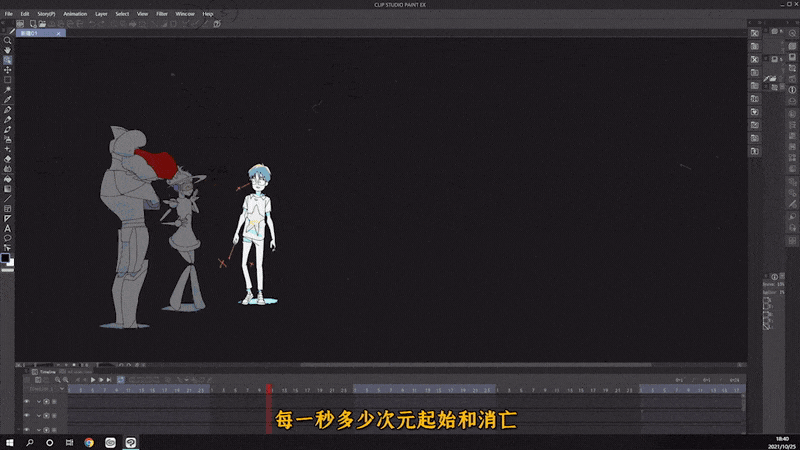Go to previous frame in timeline
Image resolution: width=800 pixels, height=450 pixels.
85,380
